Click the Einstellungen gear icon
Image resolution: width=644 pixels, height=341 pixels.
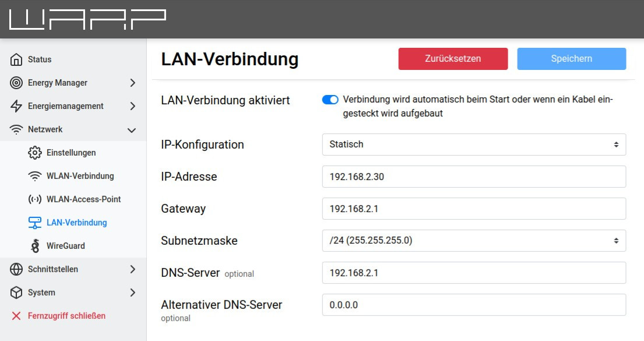[35, 153]
